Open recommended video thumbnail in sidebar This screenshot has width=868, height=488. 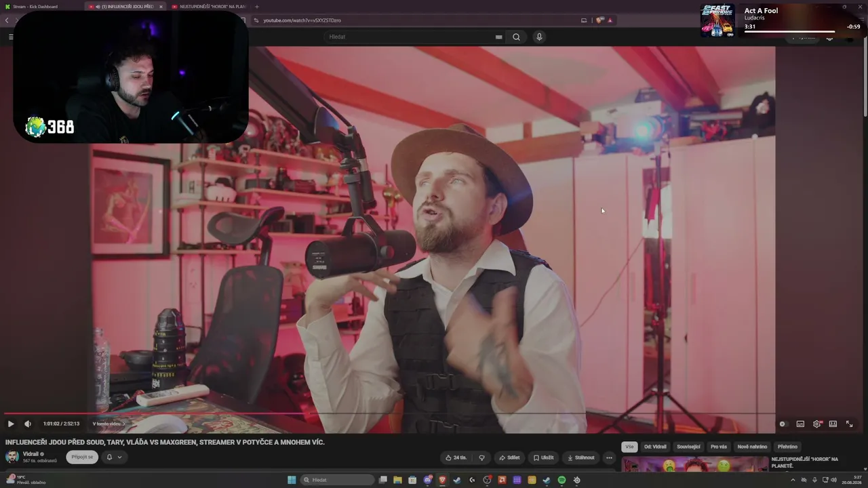[694, 465]
